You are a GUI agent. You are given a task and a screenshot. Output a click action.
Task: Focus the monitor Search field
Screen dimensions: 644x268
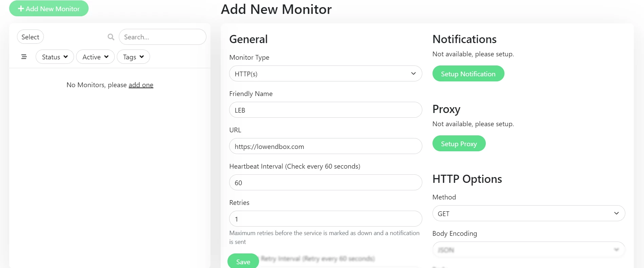162,37
